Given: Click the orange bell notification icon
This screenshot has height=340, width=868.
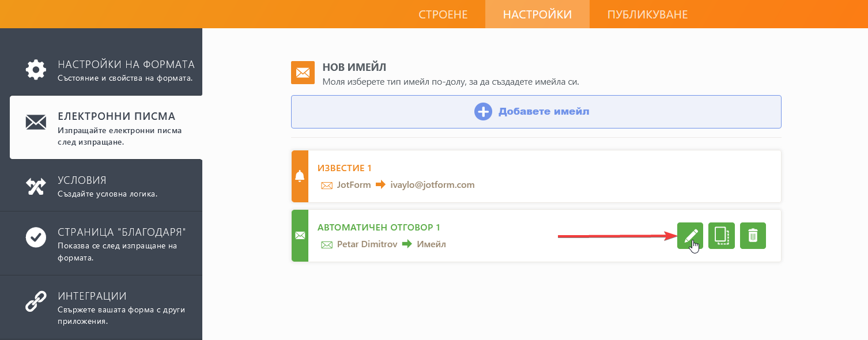Looking at the screenshot, I should (x=300, y=176).
